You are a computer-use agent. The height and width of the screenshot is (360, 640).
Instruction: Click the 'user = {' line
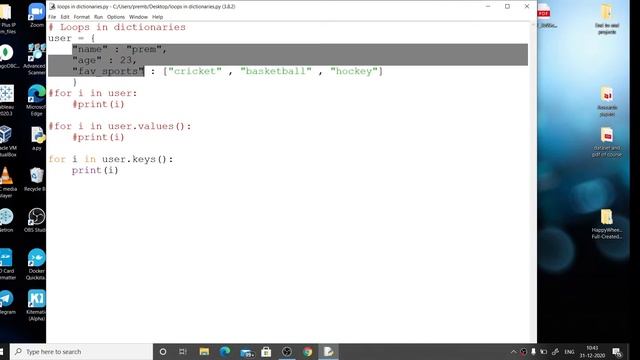click(71, 38)
